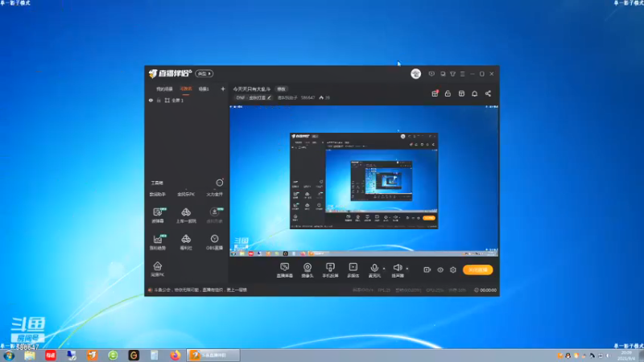The image size is (644, 362).
Task: Lock the 全屏1 source with its lock icon
Action: coord(159,100)
